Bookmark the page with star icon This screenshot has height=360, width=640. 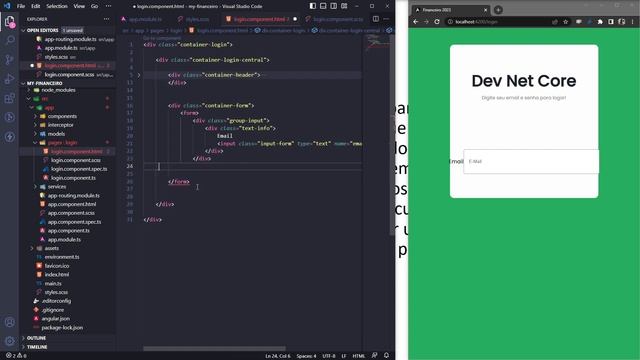tap(565, 22)
